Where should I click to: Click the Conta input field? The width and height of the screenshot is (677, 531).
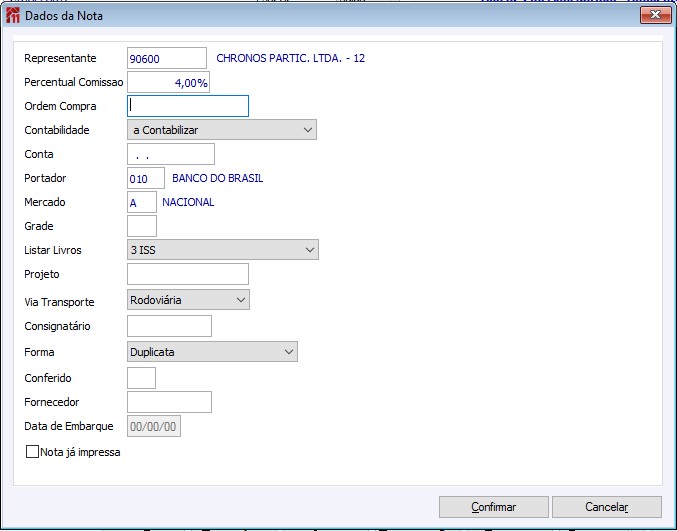point(171,154)
